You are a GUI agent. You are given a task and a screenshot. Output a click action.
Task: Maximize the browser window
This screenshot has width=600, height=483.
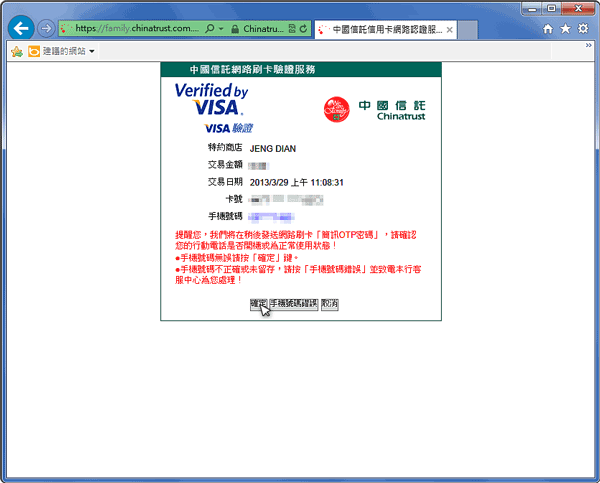tap(551, 9)
